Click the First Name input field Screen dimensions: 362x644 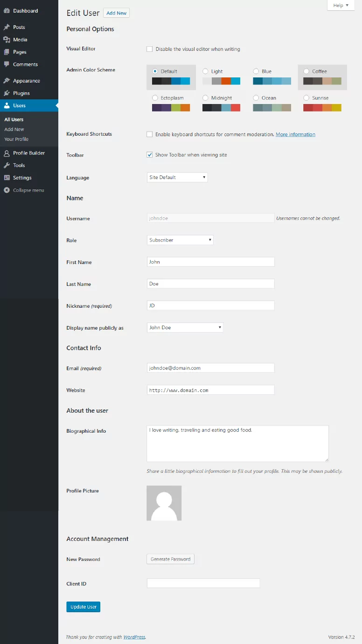(210, 262)
